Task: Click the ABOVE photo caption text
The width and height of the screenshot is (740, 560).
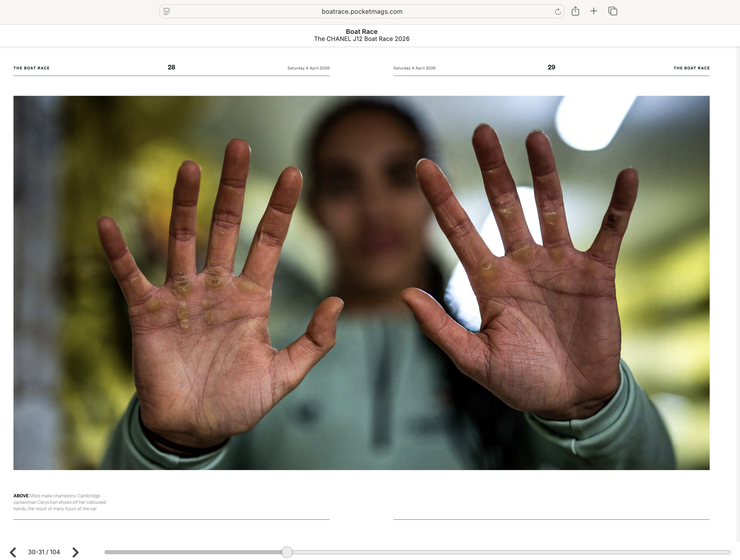Action: pos(60,502)
